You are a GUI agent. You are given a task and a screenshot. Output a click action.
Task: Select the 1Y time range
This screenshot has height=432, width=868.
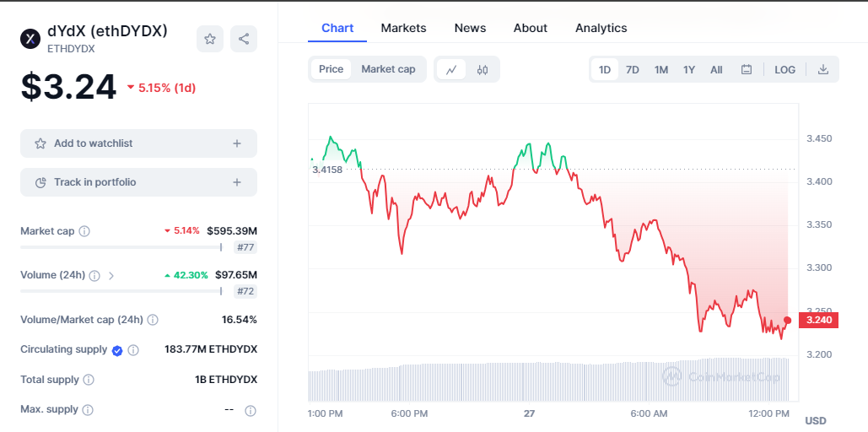(689, 69)
